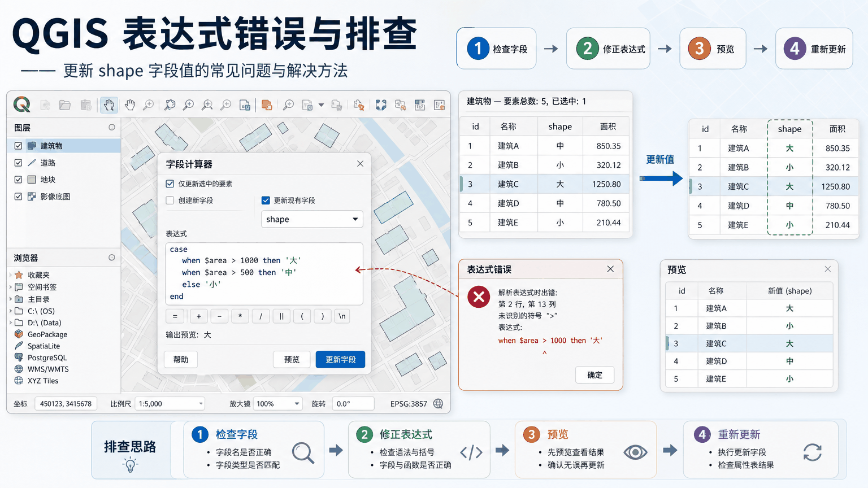Click the 影像底图 raster layer icon
Image resolution: width=868 pixels, height=488 pixels.
(32, 197)
